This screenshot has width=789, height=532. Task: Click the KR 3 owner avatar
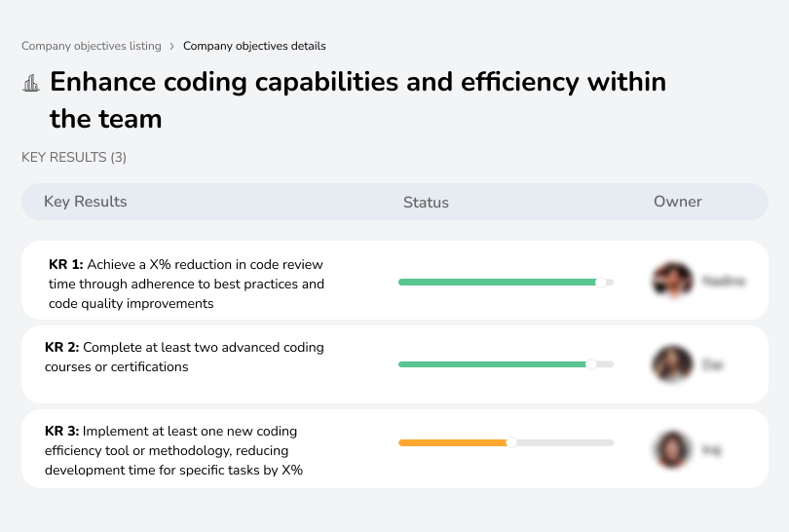pyautogui.click(x=672, y=449)
